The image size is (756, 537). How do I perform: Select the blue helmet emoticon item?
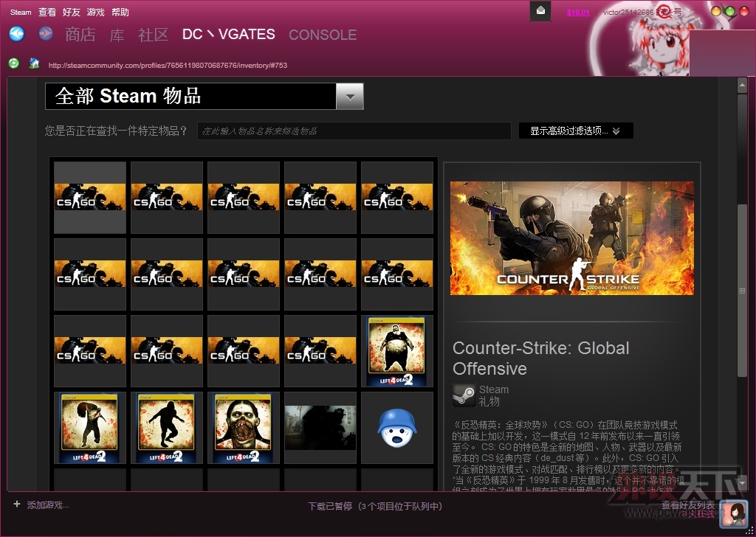point(396,428)
